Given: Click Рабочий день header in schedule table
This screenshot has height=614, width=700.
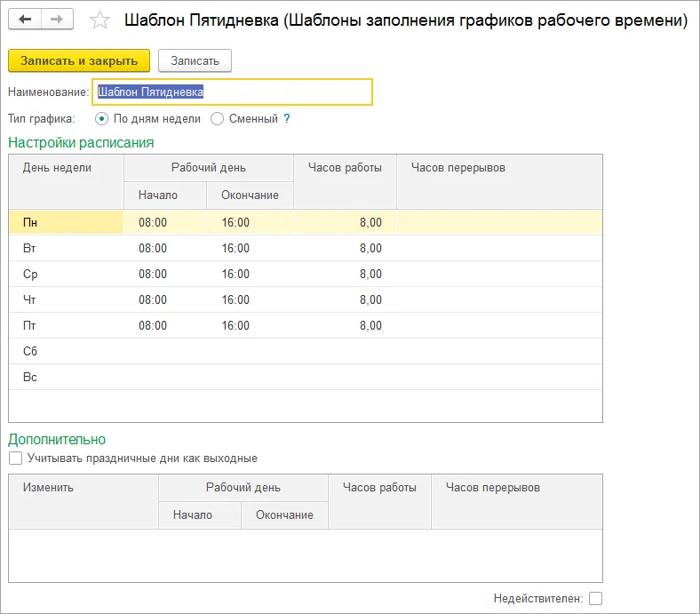Looking at the screenshot, I should pos(209,168).
